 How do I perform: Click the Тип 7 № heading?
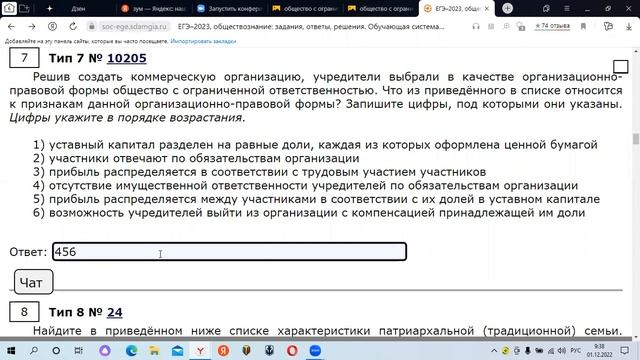(x=76, y=58)
